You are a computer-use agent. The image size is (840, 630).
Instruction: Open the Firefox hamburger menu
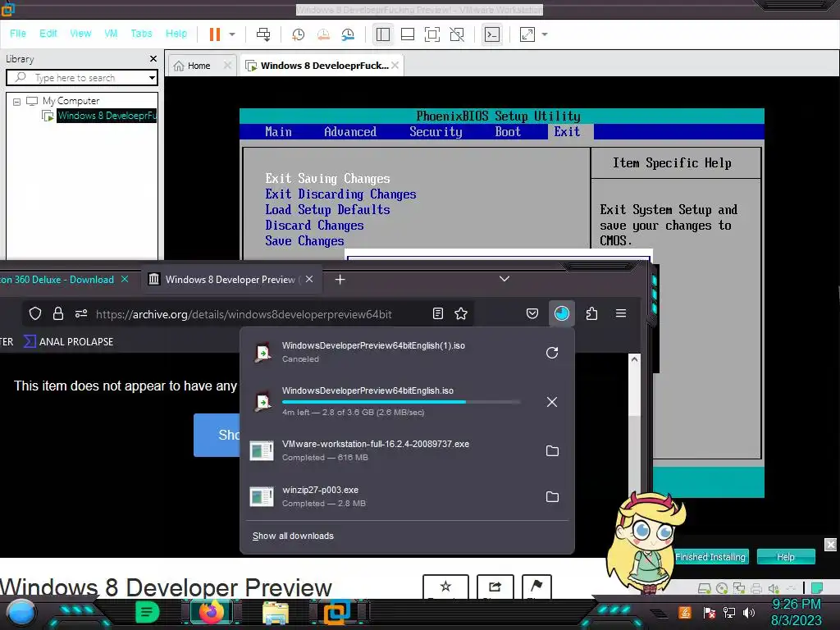[x=621, y=313]
